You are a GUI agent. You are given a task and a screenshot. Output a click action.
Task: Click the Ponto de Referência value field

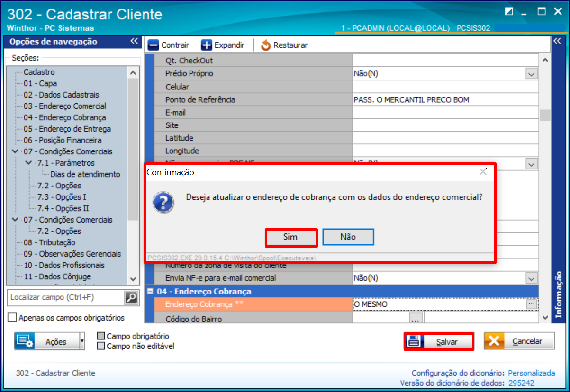click(x=445, y=100)
